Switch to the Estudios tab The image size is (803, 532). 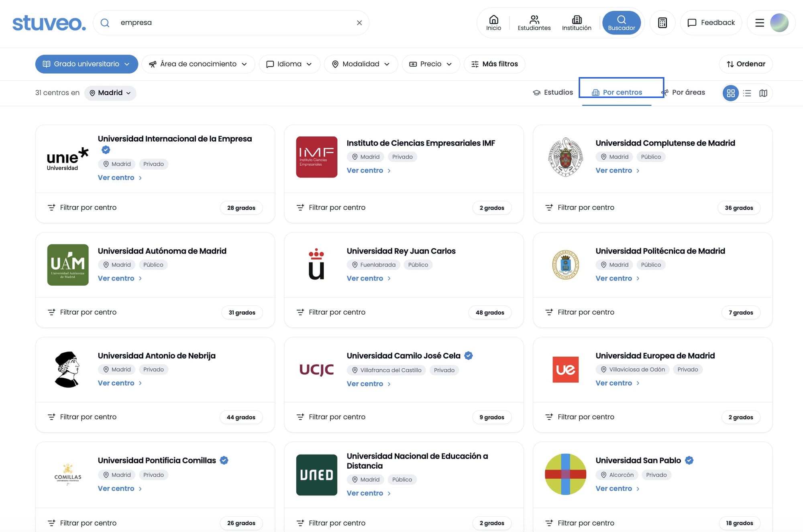(x=553, y=93)
